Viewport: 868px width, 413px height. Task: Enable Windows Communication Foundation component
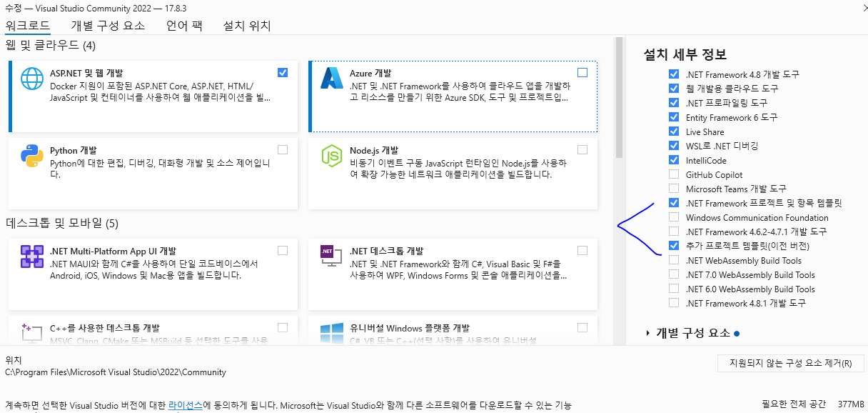[674, 217]
